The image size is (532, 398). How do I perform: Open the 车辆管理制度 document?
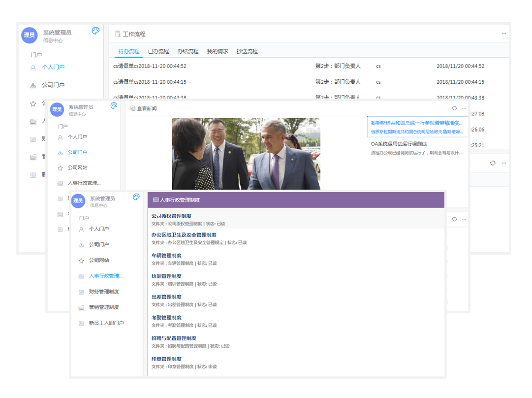(166, 256)
